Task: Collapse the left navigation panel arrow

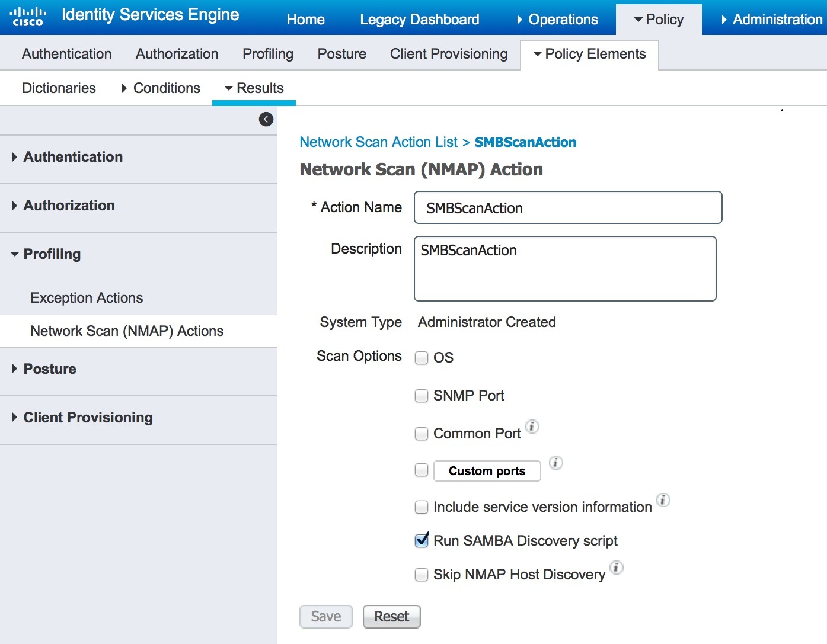Action: (x=266, y=120)
